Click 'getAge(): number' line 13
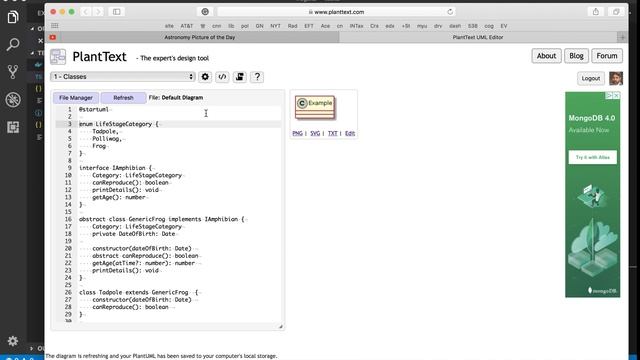The width and height of the screenshot is (640, 360). pyautogui.click(x=118, y=197)
